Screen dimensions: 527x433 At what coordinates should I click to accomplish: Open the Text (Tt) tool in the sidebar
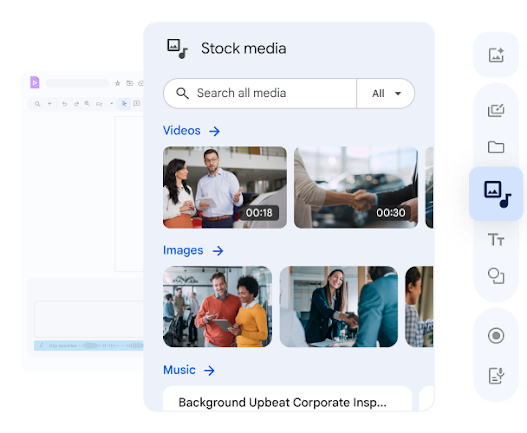pos(496,239)
